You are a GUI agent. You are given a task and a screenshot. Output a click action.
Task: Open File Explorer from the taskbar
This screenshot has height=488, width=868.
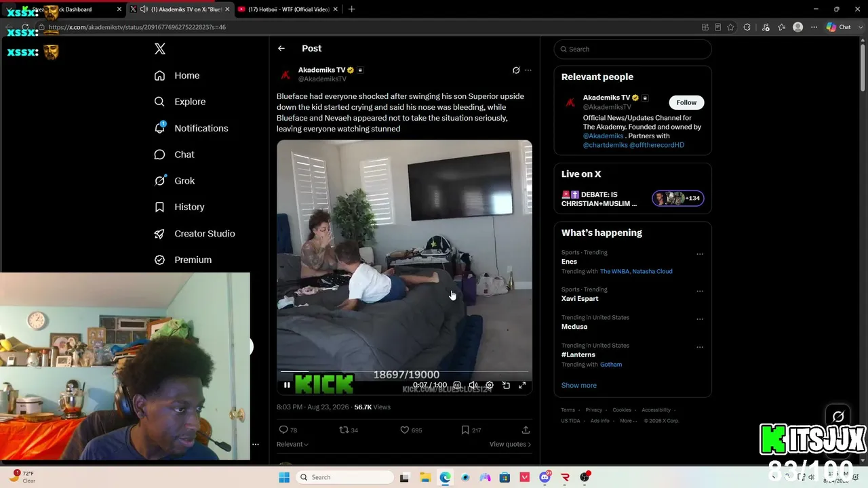[x=425, y=477]
